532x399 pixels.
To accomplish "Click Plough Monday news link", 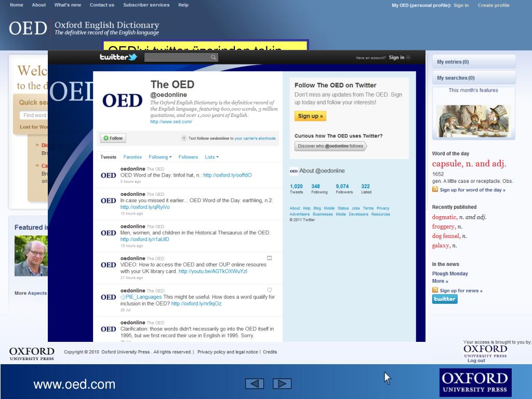I will (450, 273).
